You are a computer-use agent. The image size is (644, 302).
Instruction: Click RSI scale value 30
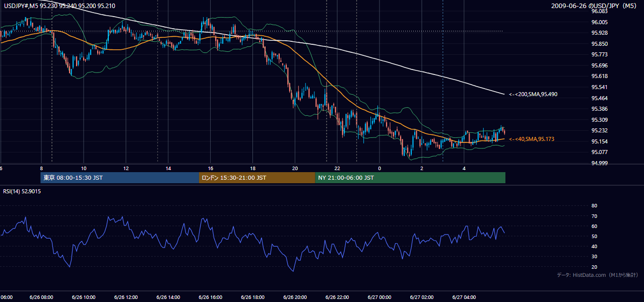click(594, 257)
